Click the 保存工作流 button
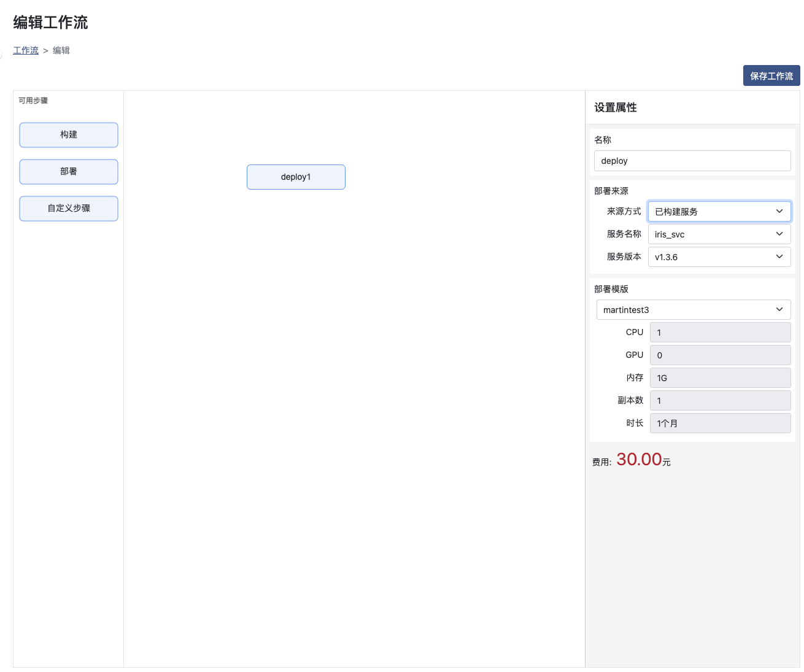 pos(771,75)
